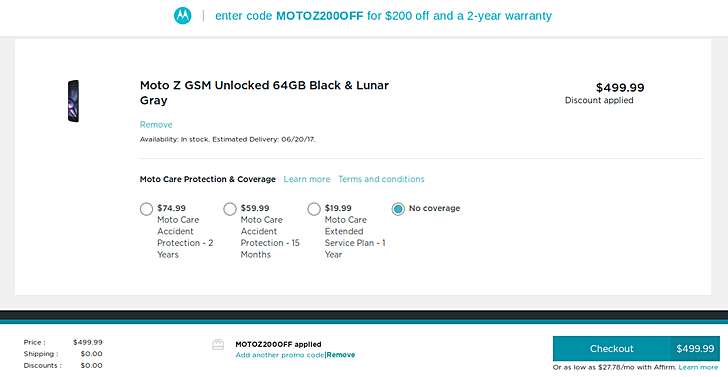Select the No coverage radio button
Image resolution: width=728 pixels, height=377 pixels.
coord(398,209)
